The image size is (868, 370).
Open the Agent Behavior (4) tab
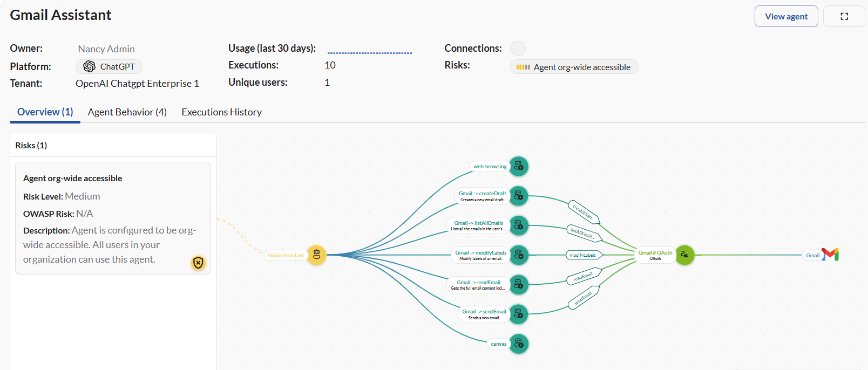click(x=127, y=112)
